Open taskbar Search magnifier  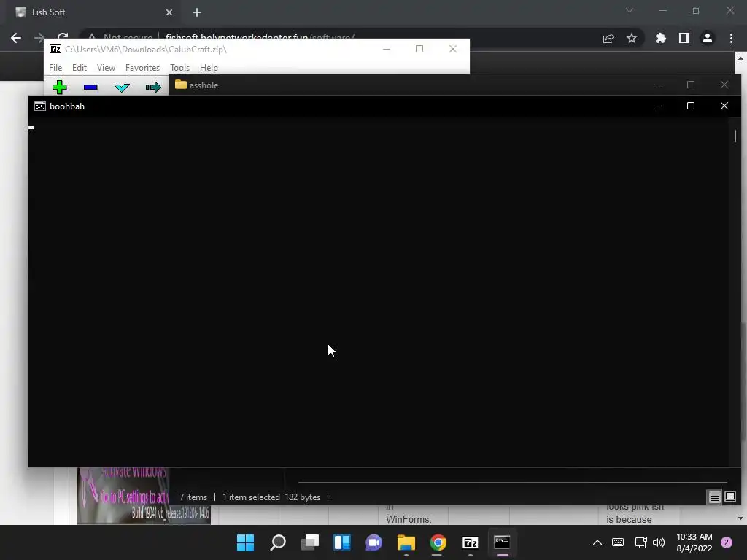coord(278,542)
